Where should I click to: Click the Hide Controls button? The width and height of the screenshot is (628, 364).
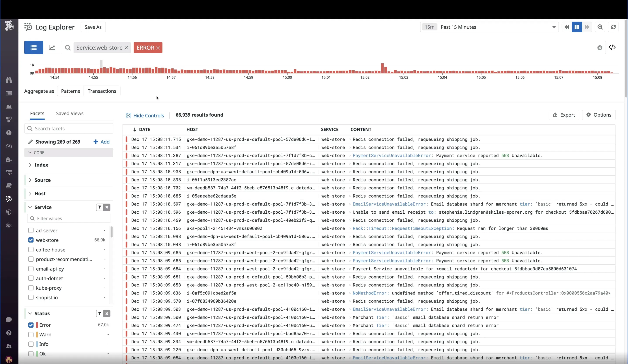(145, 115)
